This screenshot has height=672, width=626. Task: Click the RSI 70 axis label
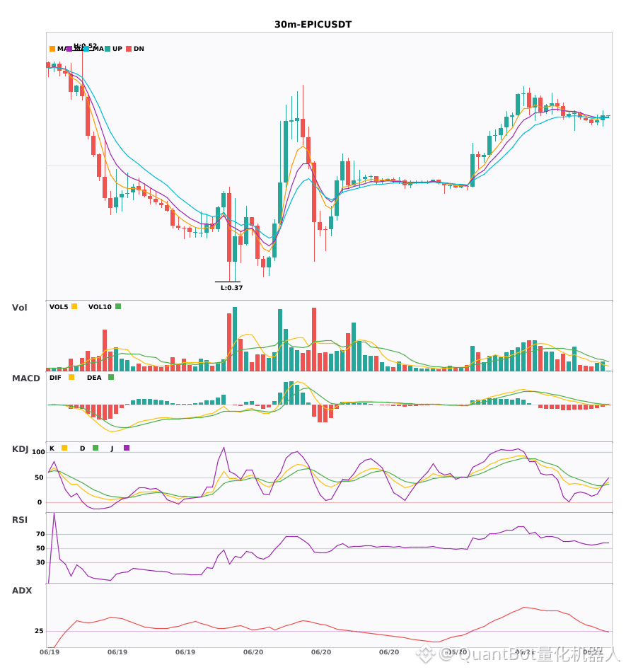click(x=40, y=534)
